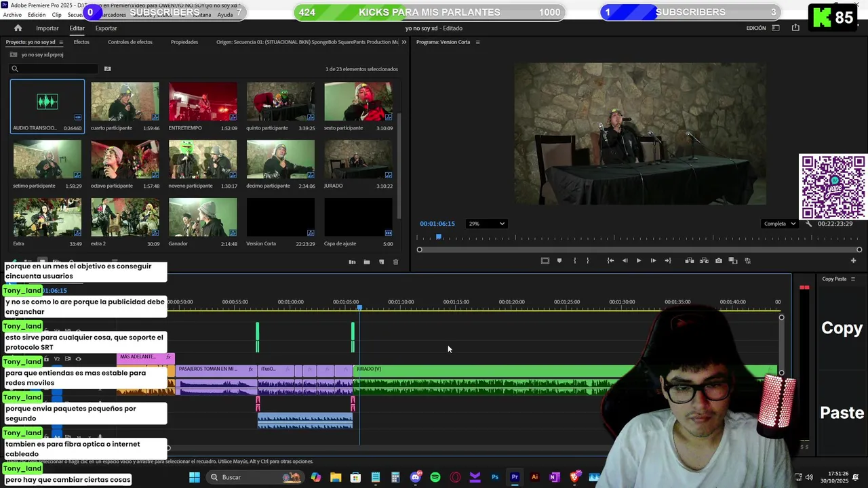Screen dimensions: 868x488
Task: Open the Windows Start menu
Action: 195,477
